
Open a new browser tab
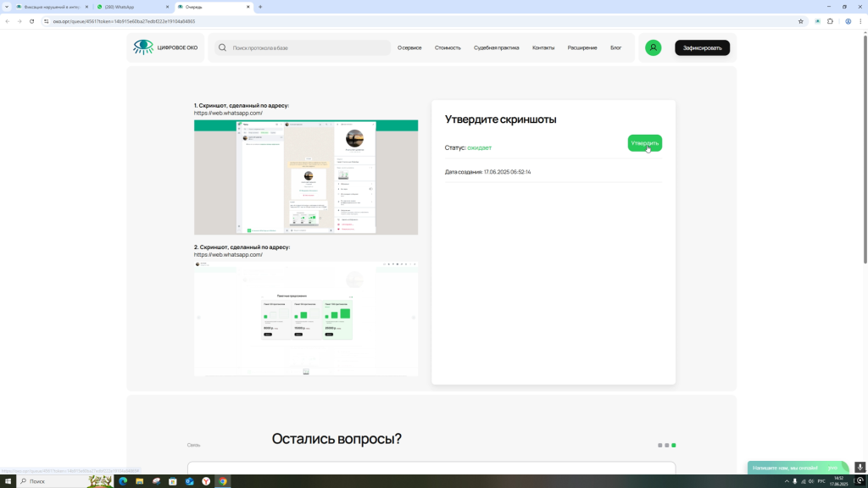[260, 7]
